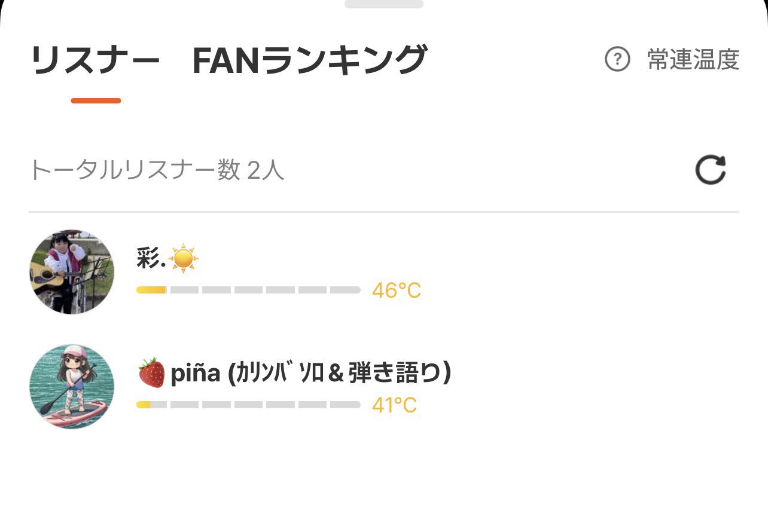768x532 pixels.
Task: Click the question mark help icon
Action: tap(617, 60)
